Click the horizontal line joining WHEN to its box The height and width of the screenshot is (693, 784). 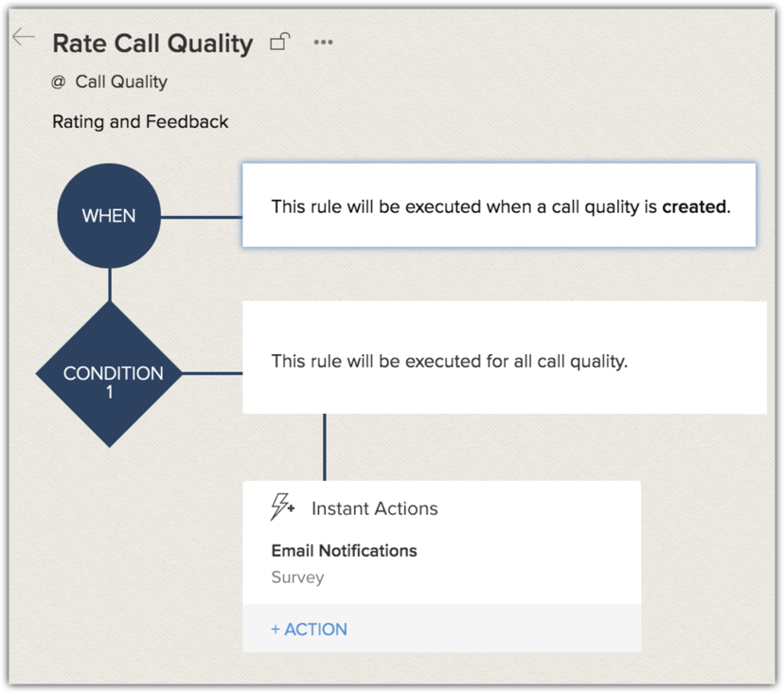click(201, 217)
